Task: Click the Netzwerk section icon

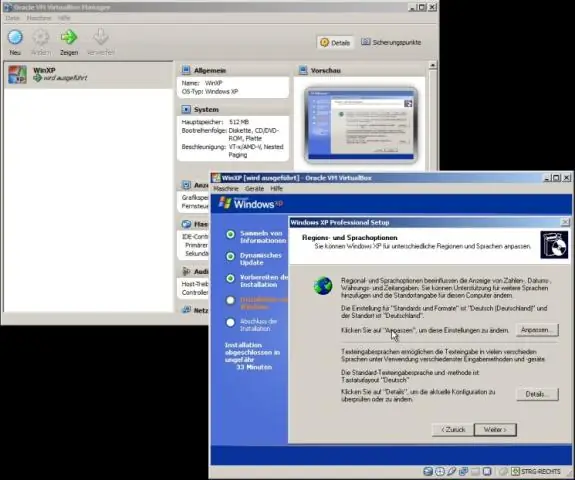Action: coord(186,310)
